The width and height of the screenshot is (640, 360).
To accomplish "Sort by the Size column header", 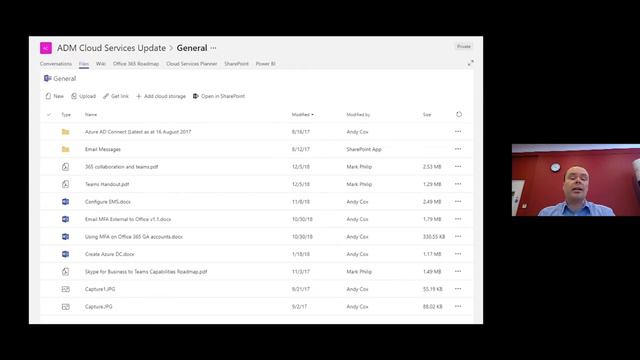I will coord(427,115).
